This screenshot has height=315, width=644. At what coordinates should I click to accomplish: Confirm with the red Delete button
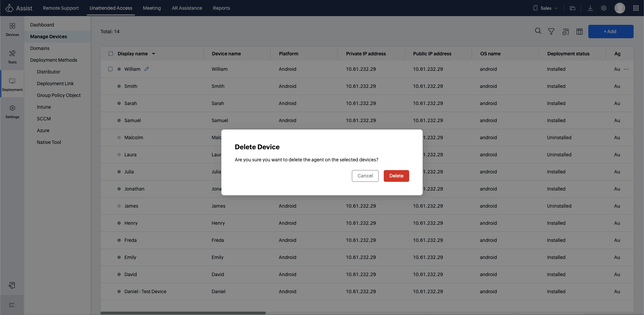pos(396,176)
